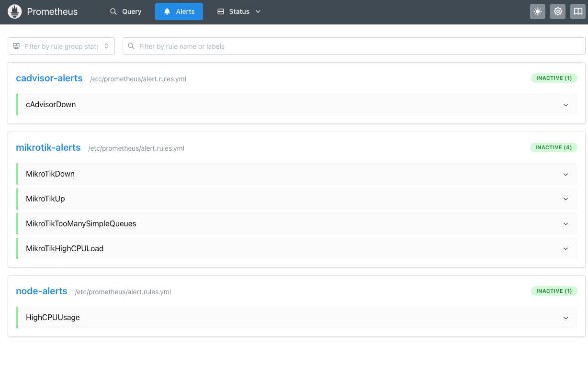588x367 pixels.
Task: Expand the MikroTikDown rule chevron
Action: point(565,174)
